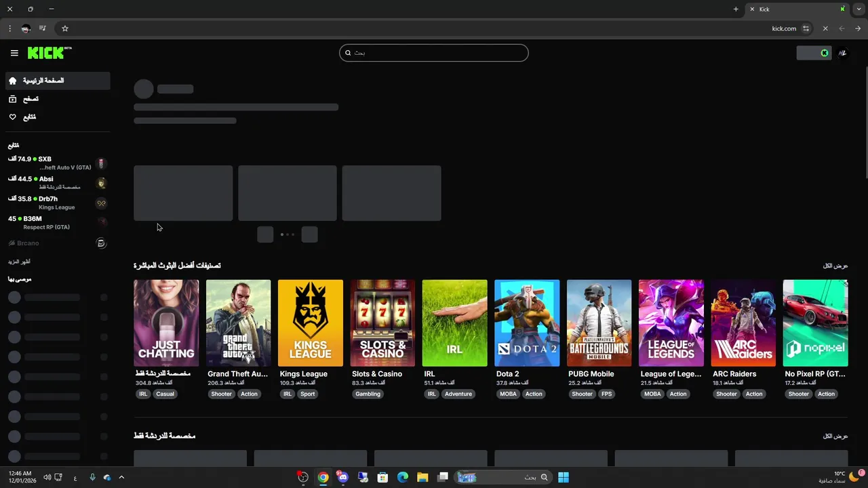Click MOBA tag under Dota 2

click(508, 394)
